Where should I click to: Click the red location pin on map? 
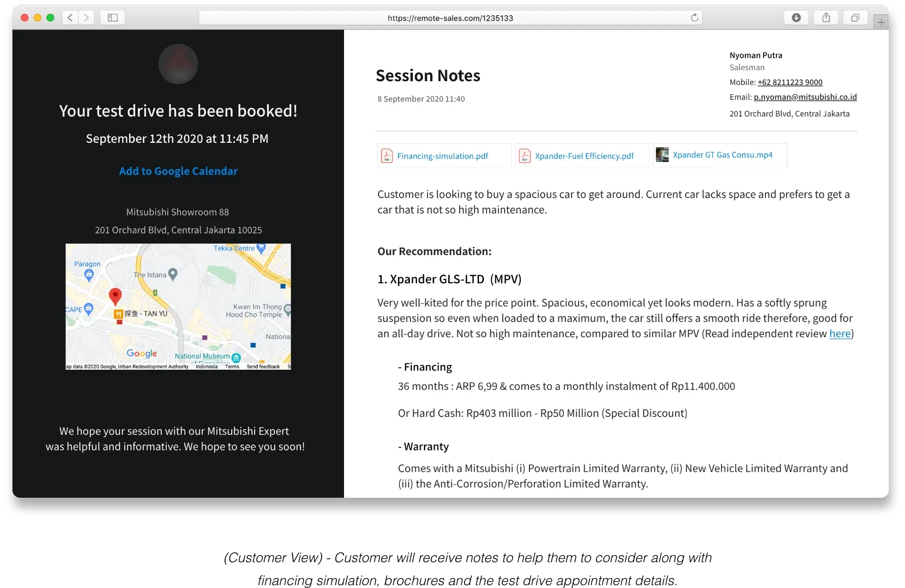(x=115, y=297)
